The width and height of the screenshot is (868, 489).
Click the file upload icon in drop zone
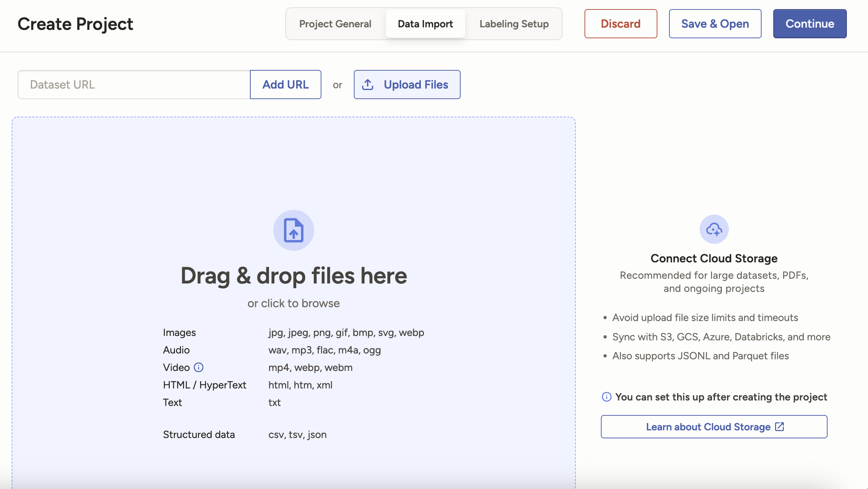pyautogui.click(x=293, y=230)
